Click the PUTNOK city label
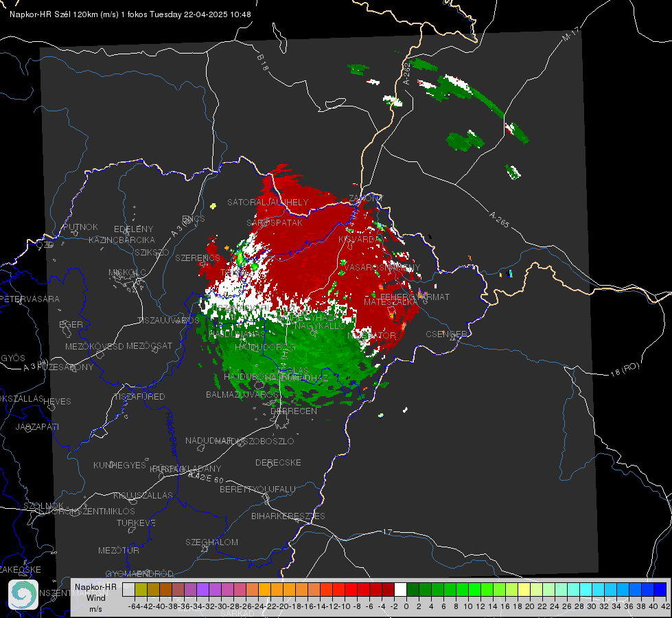The height and width of the screenshot is (618, 672). click(80, 227)
